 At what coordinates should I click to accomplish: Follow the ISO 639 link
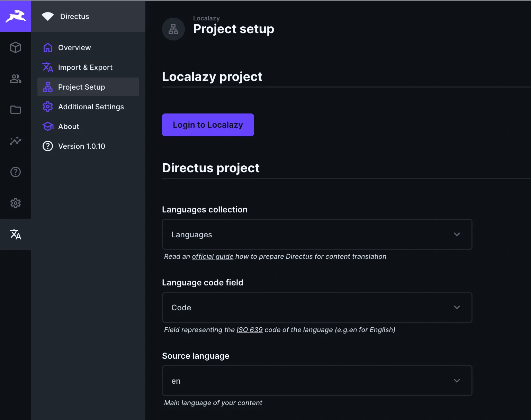click(x=249, y=330)
